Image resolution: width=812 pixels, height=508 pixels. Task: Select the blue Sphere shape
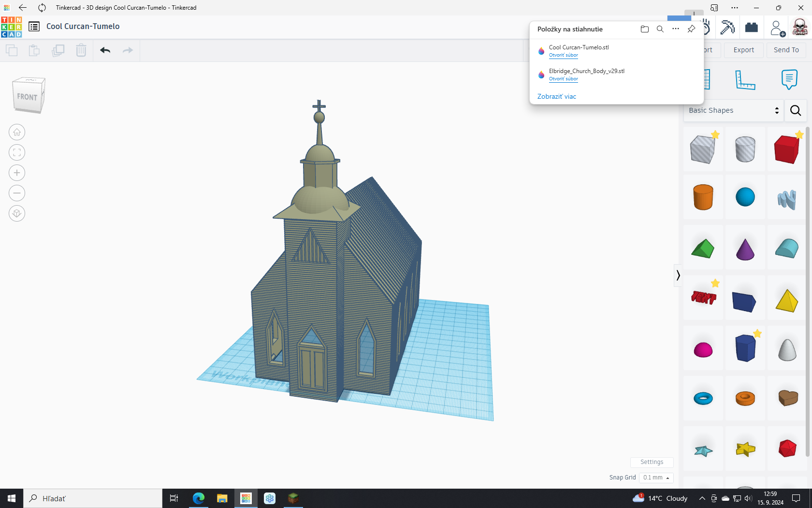pyautogui.click(x=745, y=197)
